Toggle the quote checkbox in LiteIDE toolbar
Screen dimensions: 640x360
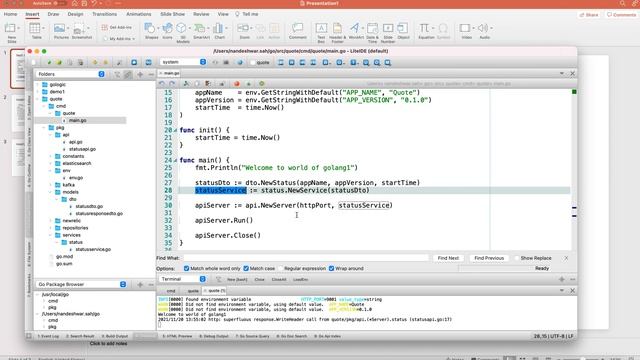click(253, 62)
